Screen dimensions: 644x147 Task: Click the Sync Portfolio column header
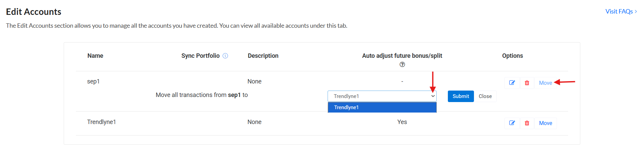200,56
